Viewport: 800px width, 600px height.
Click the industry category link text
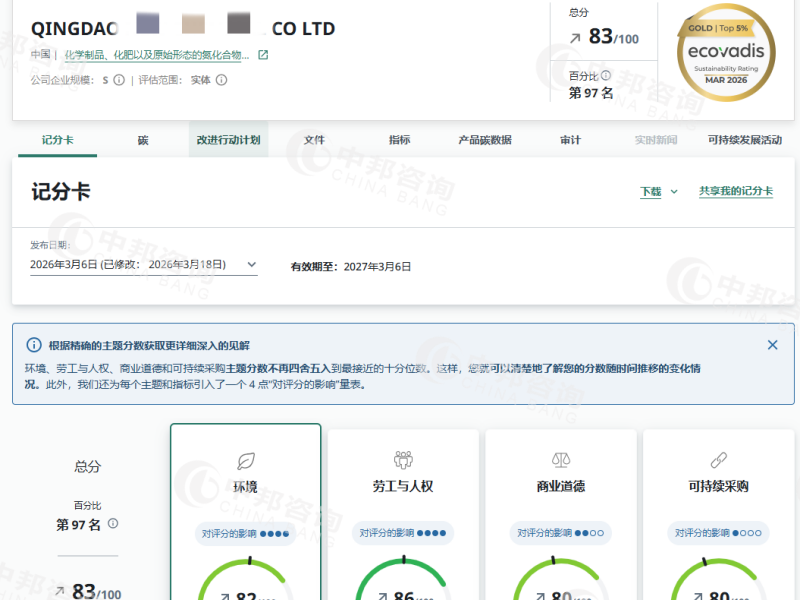pyautogui.click(x=157, y=55)
